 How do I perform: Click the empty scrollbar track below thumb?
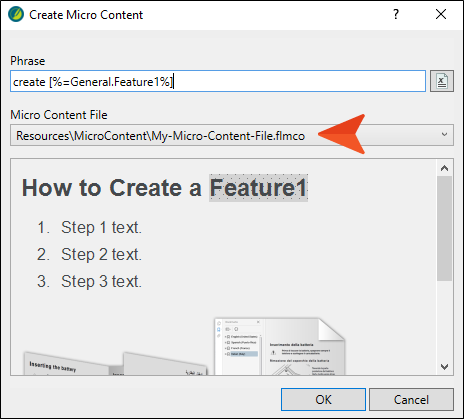[444, 320]
